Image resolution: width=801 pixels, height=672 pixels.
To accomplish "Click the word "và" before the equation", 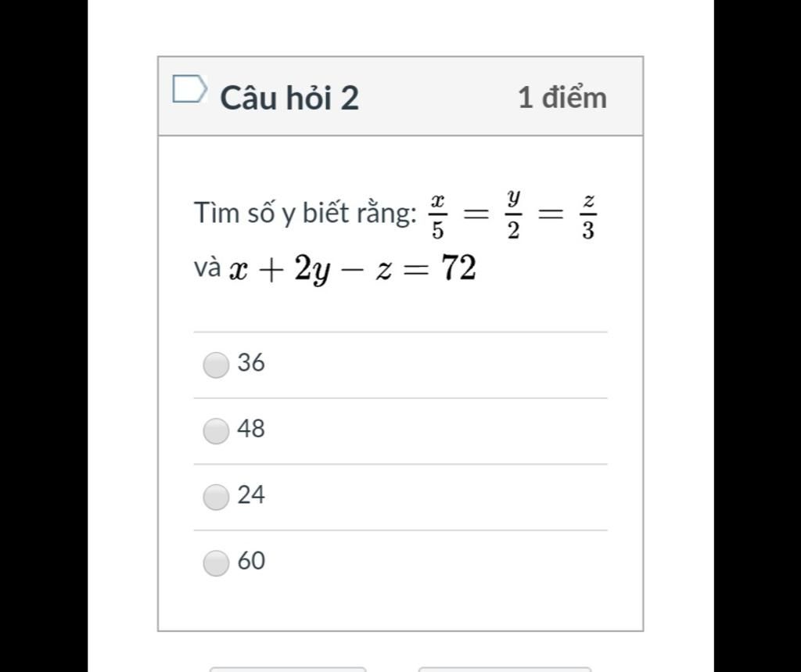I will (x=207, y=268).
